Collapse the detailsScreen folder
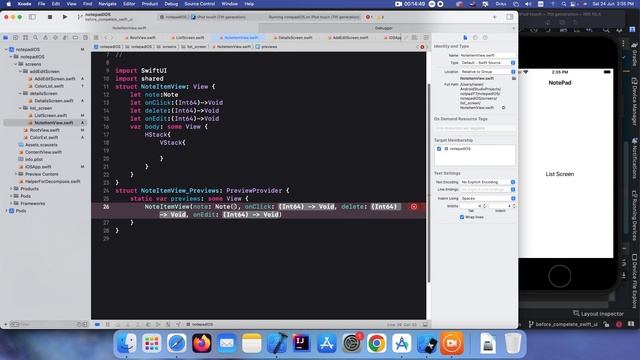This screenshot has height=360, width=640. [x=20, y=93]
